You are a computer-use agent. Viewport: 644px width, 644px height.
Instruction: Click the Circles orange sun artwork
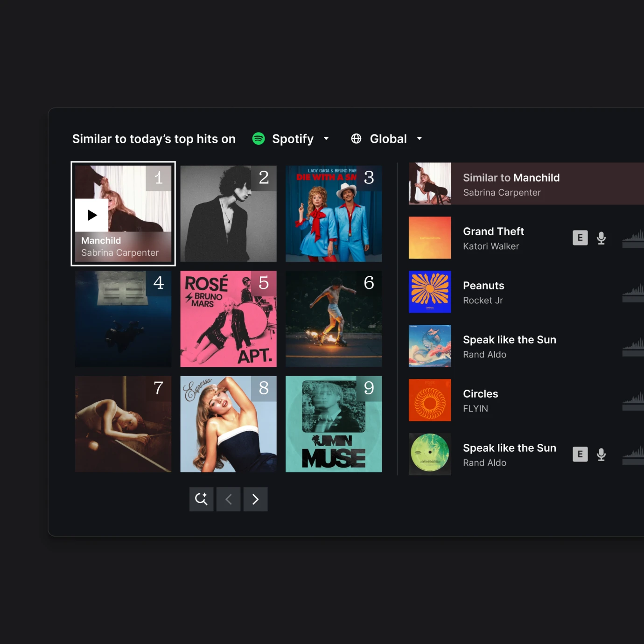pyautogui.click(x=430, y=400)
